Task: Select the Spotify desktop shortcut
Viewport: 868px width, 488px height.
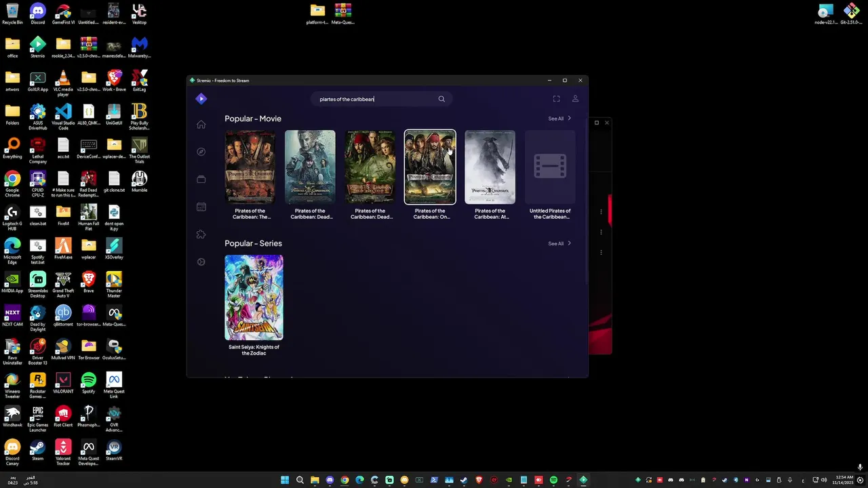Action: pos(88,382)
